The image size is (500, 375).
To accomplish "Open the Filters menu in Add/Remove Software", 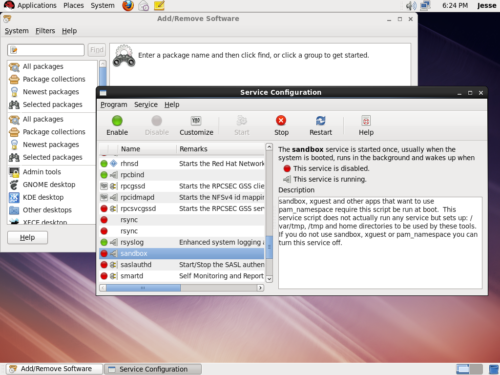I will pos(45,31).
